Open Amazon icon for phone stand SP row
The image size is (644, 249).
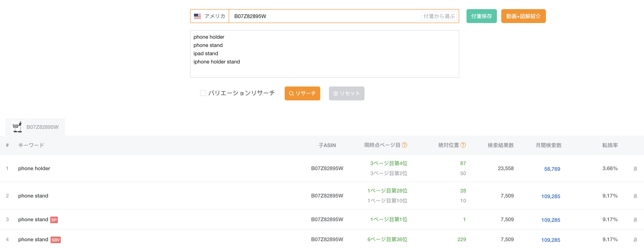(x=635, y=219)
